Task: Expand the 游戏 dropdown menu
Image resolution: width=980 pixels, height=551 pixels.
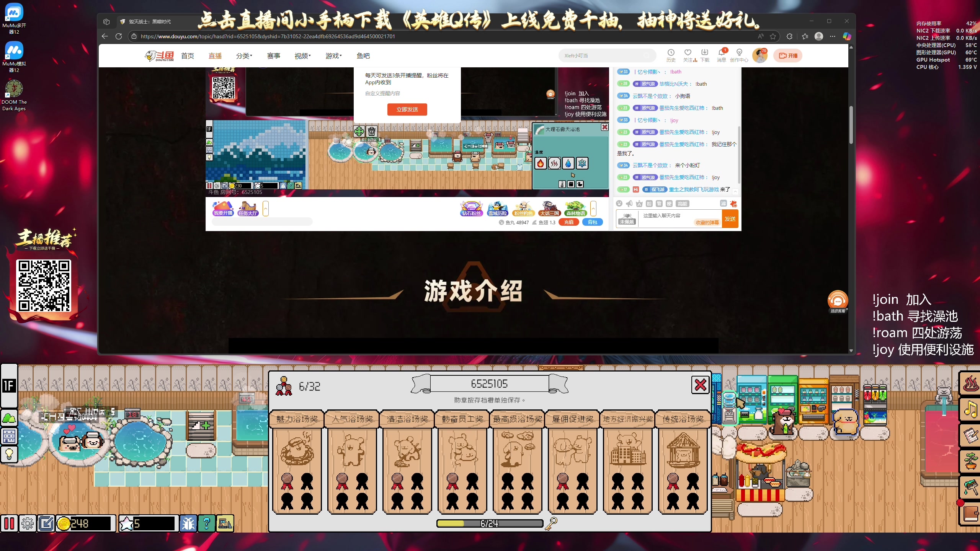Action: 333,56
